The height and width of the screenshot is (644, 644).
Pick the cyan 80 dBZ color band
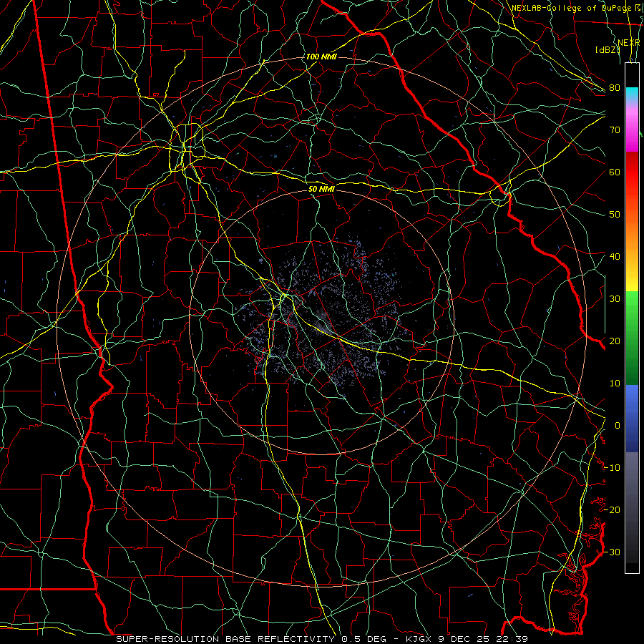coord(632,95)
